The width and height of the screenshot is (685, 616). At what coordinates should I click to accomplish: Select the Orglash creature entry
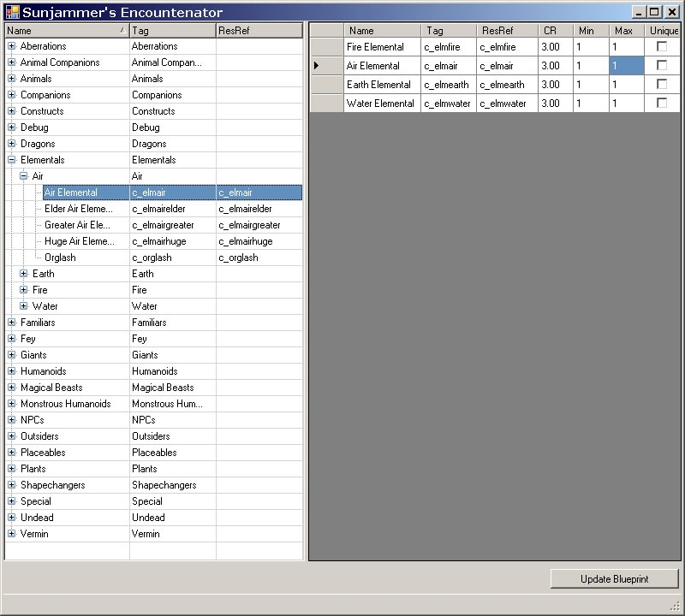point(60,258)
